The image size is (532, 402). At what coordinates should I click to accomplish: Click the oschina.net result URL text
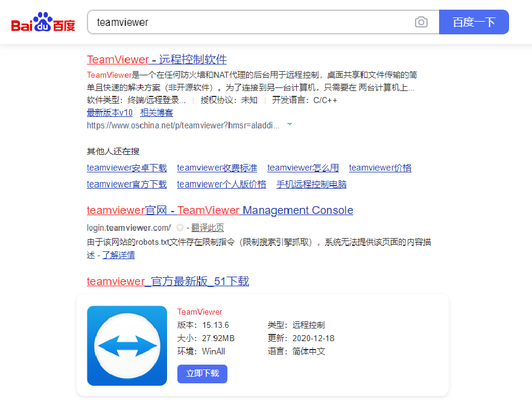[x=183, y=125]
